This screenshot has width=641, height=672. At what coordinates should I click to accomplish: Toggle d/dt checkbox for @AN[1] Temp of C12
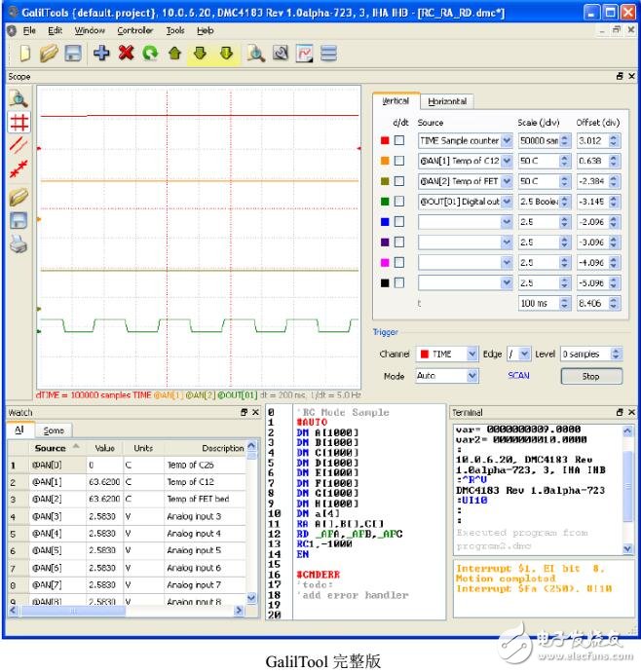click(x=399, y=161)
